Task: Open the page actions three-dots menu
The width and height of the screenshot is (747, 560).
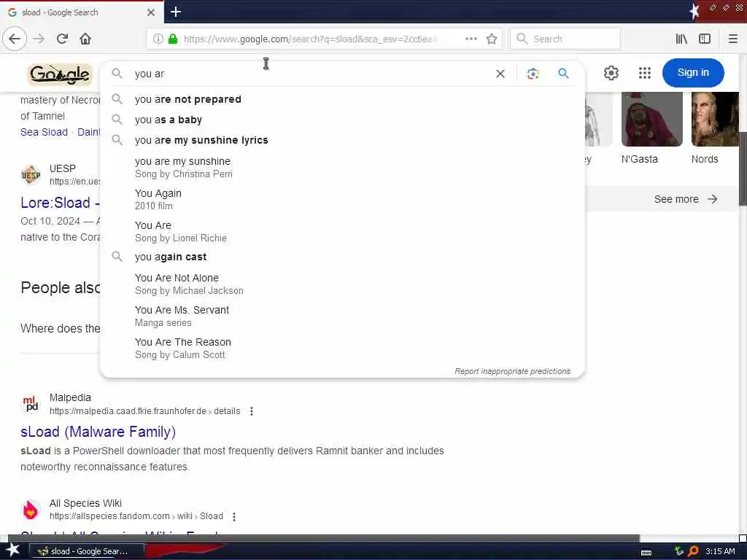Action: point(471,39)
